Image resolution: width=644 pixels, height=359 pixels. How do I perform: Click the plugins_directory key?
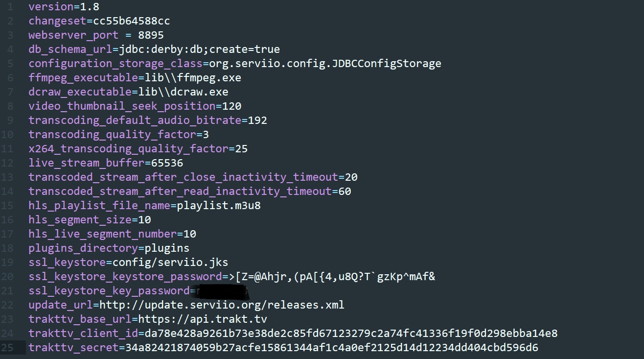83,248
